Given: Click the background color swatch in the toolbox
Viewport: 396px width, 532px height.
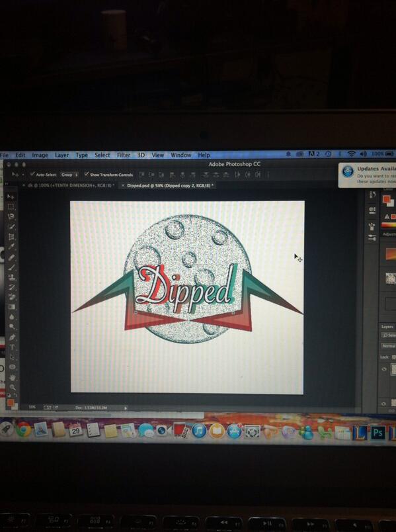Looking at the screenshot, I should (15, 406).
